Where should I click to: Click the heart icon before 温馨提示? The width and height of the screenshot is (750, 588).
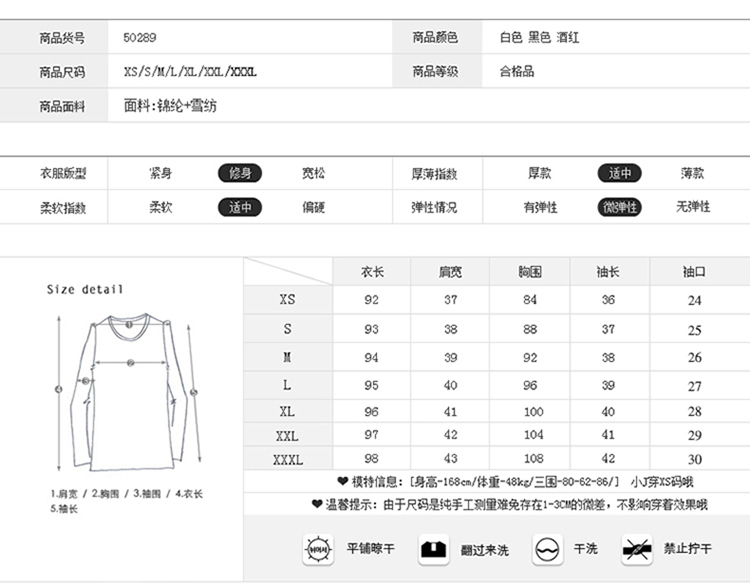pos(317,505)
